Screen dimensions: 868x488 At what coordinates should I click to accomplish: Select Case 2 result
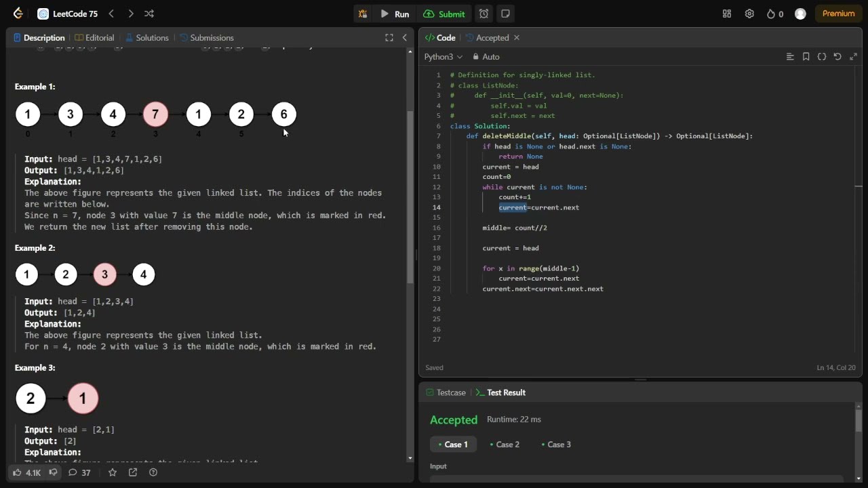pyautogui.click(x=505, y=445)
